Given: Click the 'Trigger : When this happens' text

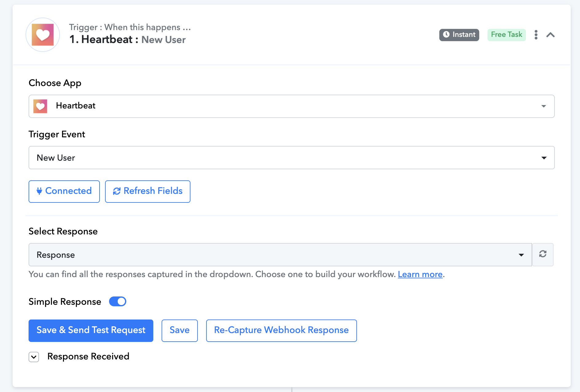Looking at the screenshot, I should pyautogui.click(x=130, y=27).
